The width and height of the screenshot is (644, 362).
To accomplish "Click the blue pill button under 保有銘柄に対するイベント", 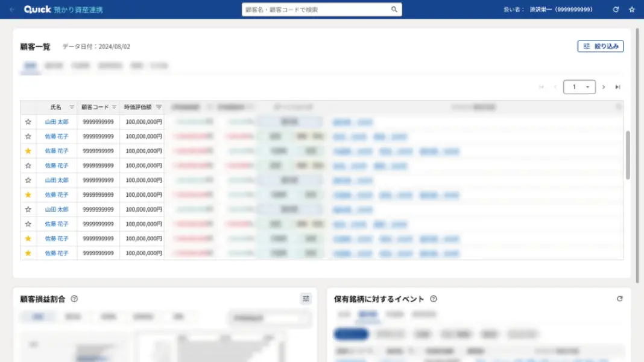I will pyautogui.click(x=351, y=334).
